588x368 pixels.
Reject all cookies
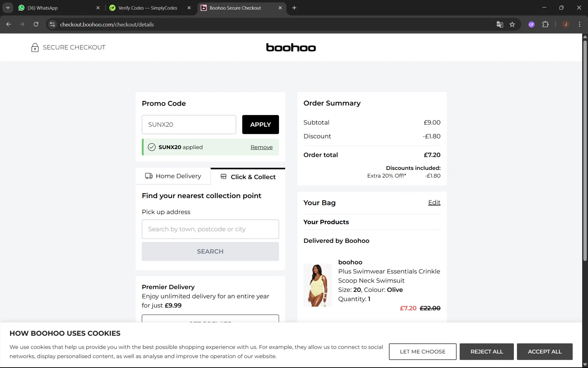tap(487, 352)
